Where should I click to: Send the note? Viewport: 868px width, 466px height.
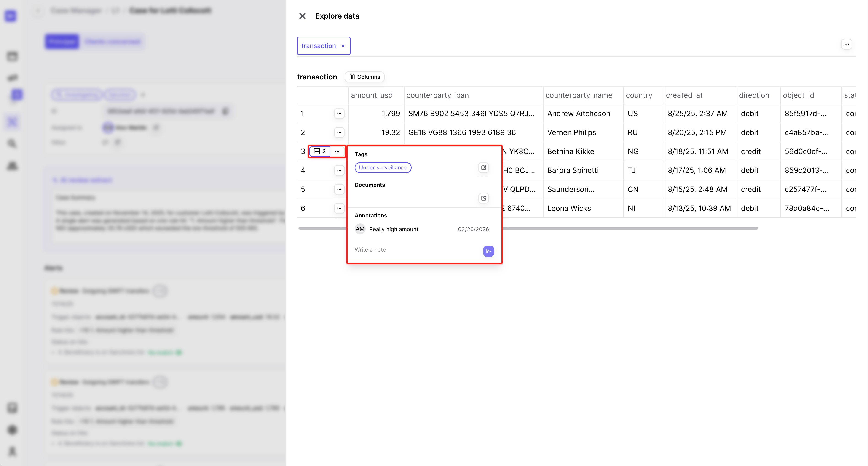[488, 251]
